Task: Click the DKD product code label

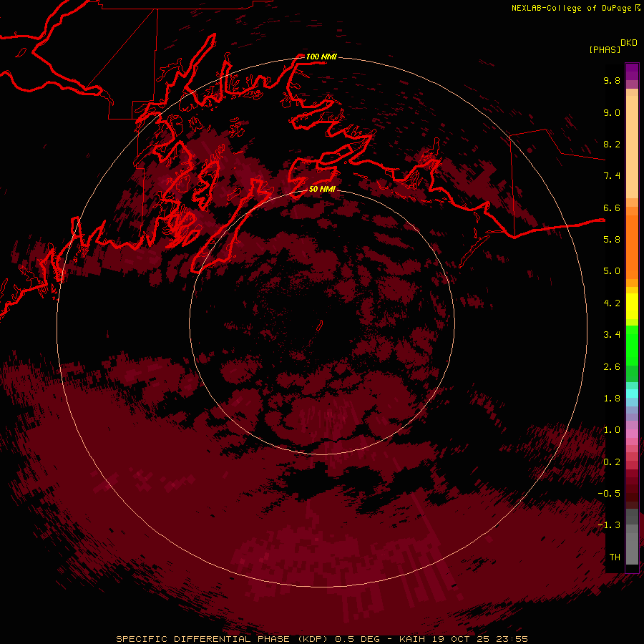Action: pos(629,43)
